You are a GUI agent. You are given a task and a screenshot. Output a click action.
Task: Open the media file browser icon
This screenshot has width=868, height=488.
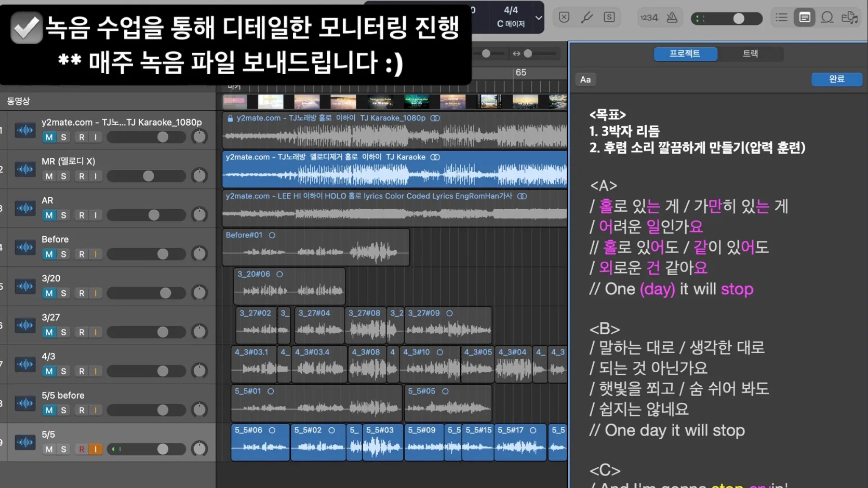point(850,18)
